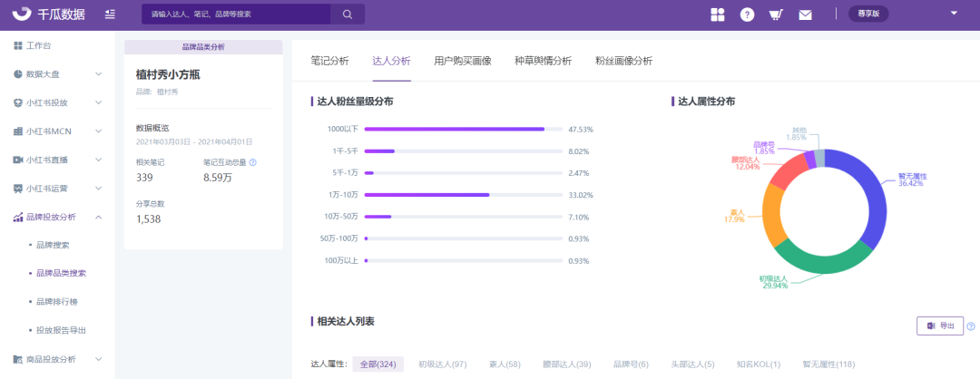The width and height of the screenshot is (980, 379).
Task: Select the 暂无属性(118) filter
Action: tap(828, 364)
